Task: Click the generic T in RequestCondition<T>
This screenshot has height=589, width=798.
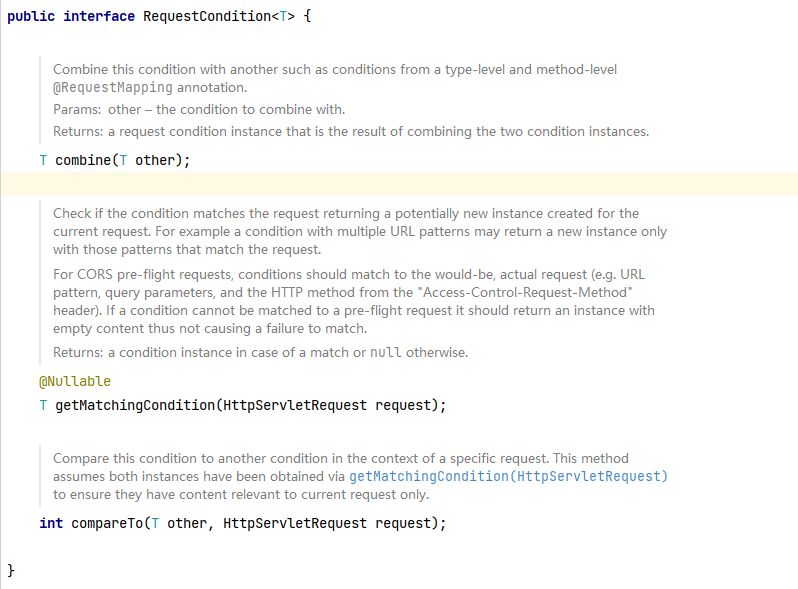Action: click(283, 16)
